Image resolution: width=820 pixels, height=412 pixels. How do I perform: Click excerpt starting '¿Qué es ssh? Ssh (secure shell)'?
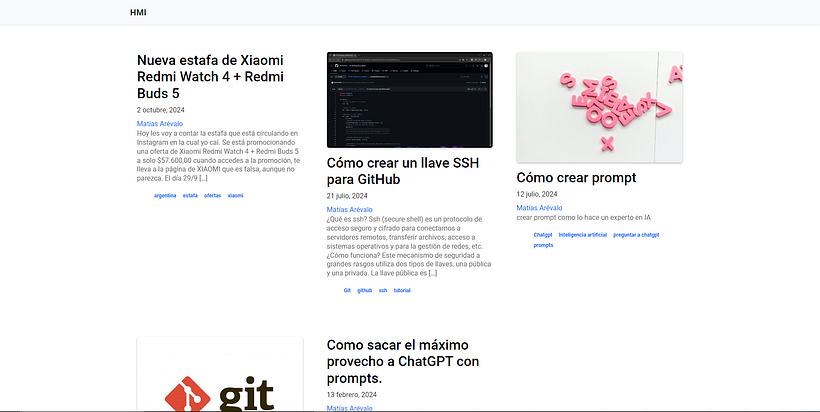[409, 246]
